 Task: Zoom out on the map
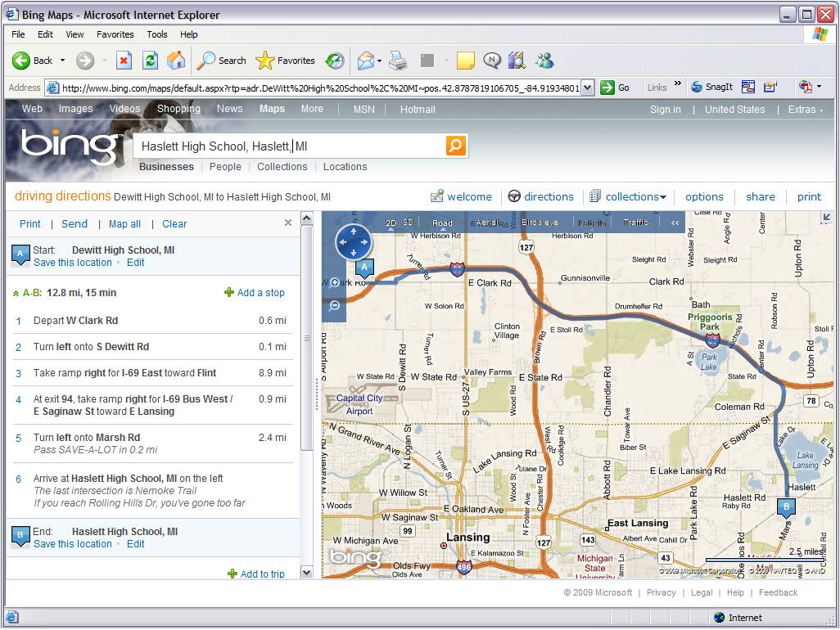[335, 306]
